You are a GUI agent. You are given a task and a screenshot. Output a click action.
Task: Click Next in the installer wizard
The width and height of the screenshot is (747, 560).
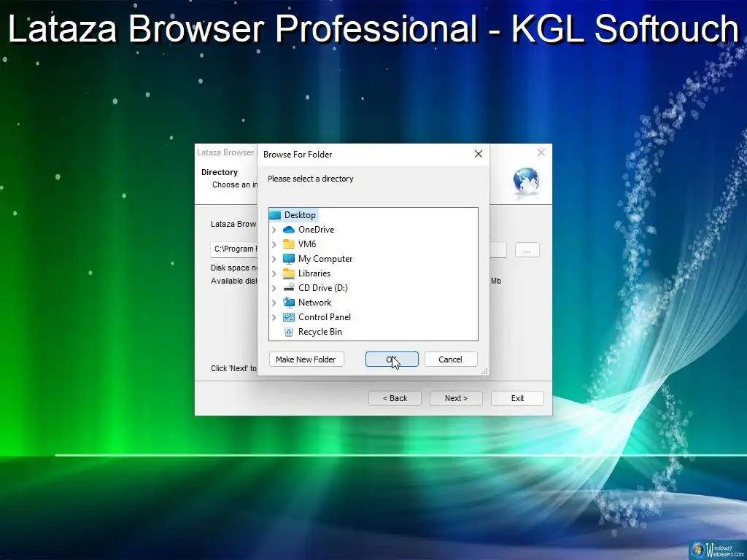457,399
